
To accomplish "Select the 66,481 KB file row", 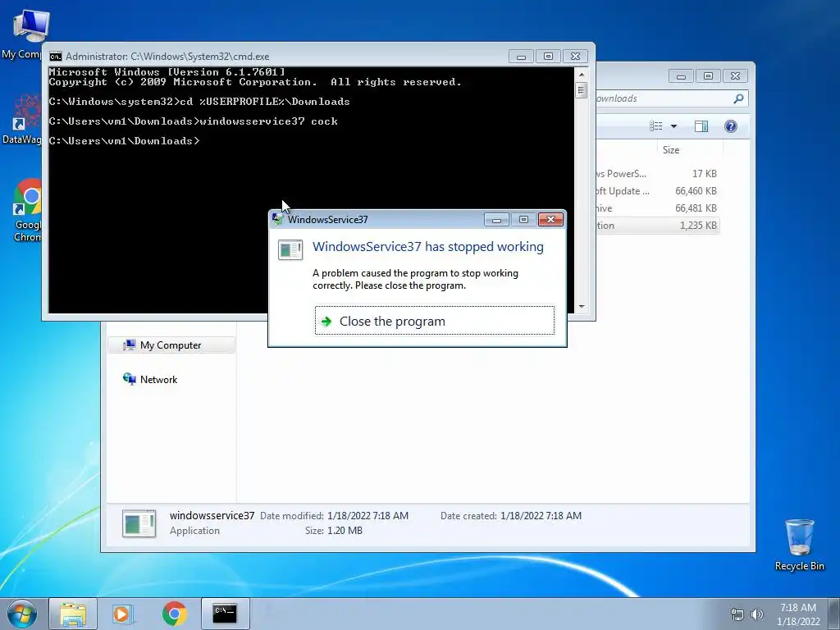I will click(x=657, y=208).
